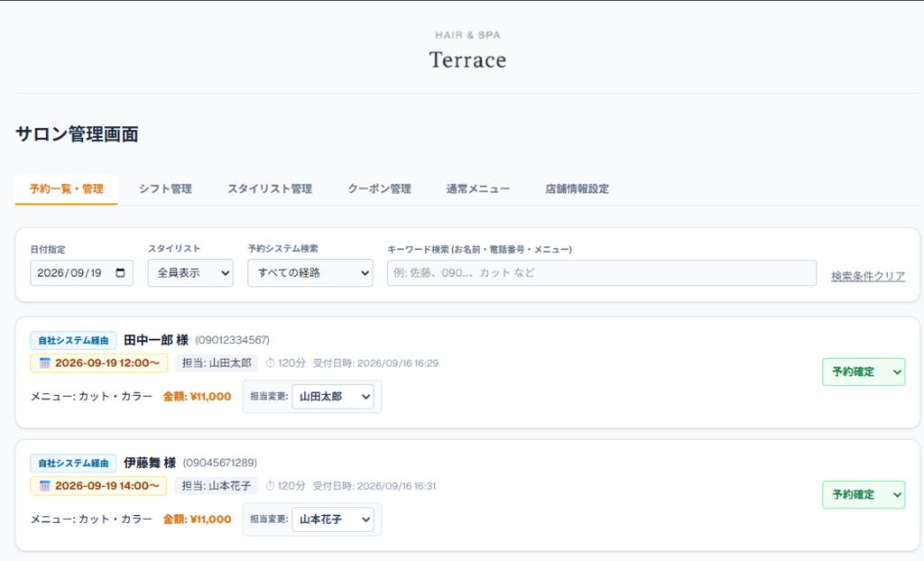Change 担当変更 dropdown showing 山本花子
The image size is (924, 561).
pos(333,520)
